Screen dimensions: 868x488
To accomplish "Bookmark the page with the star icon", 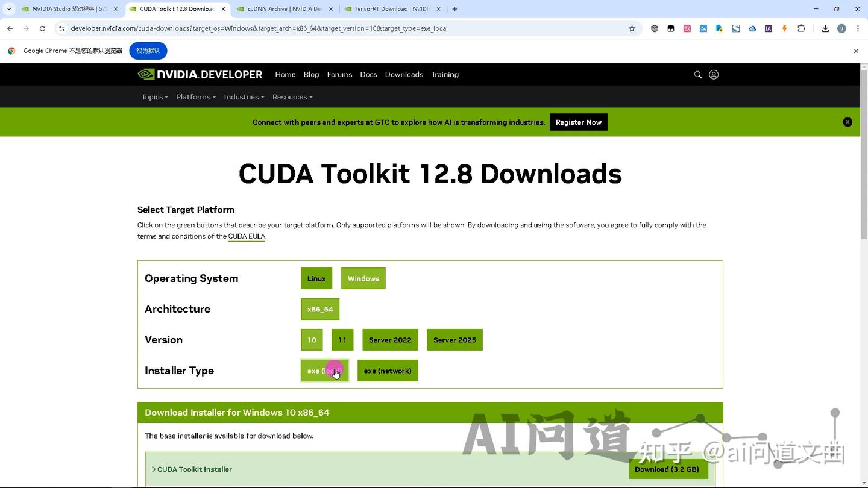I will (x=632, y=28).
